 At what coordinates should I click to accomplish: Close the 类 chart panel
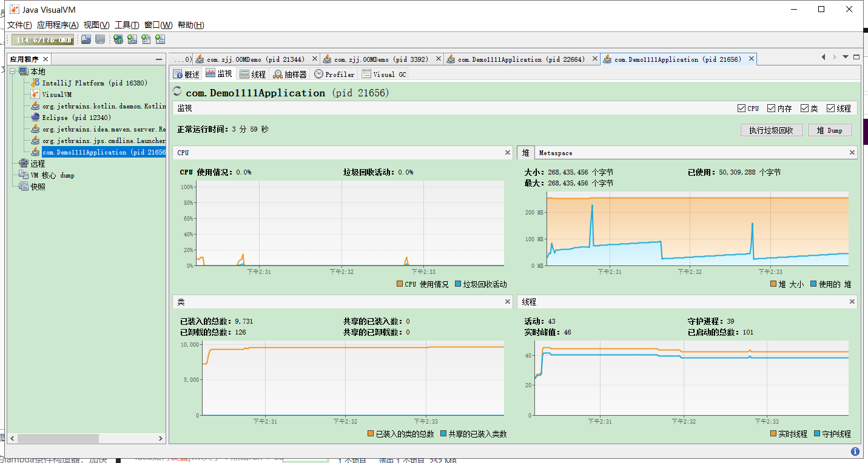(508, 301)
